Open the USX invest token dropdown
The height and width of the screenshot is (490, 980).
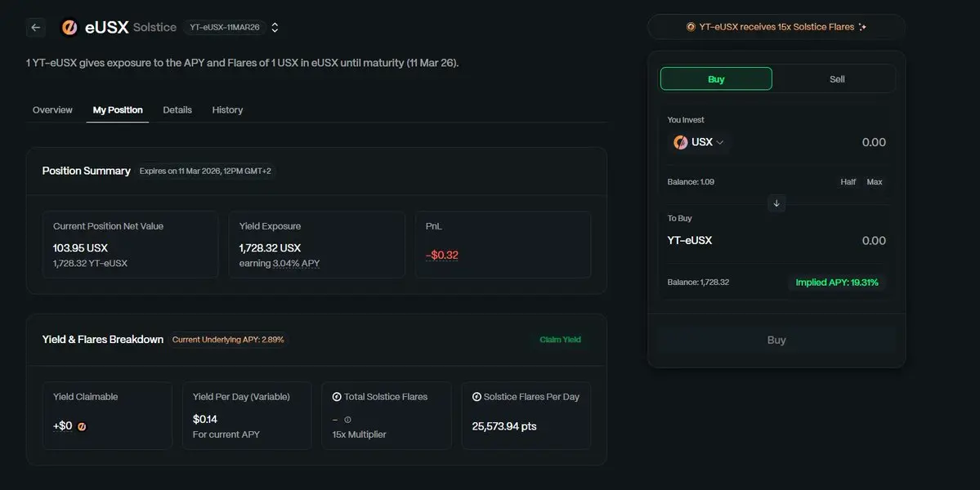tap(700, 142)
